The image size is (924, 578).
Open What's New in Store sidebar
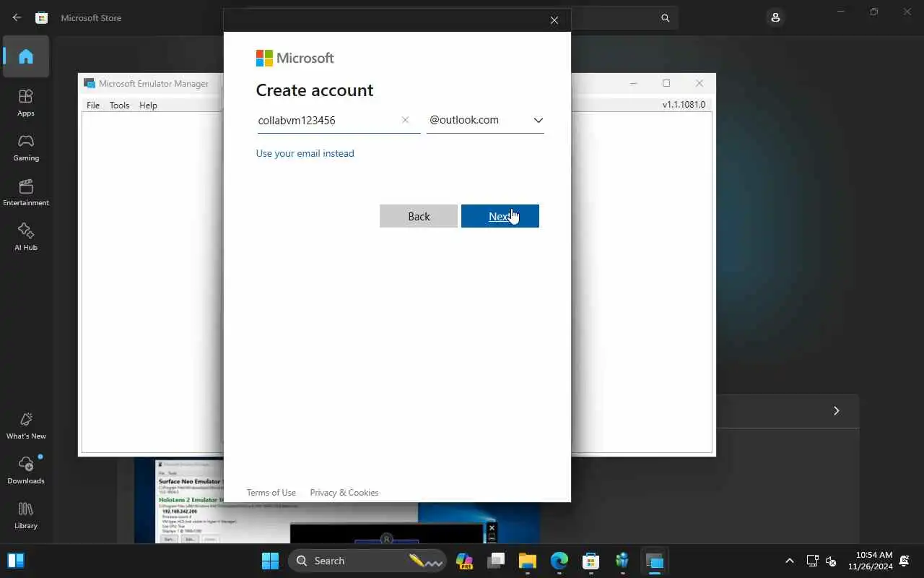click(x=26, y=426)
